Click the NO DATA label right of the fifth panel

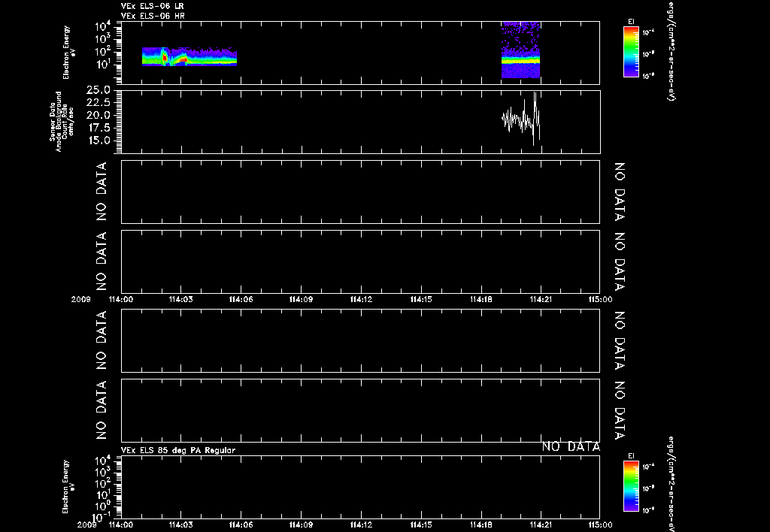pyautogui.click(x=620, y=340)
